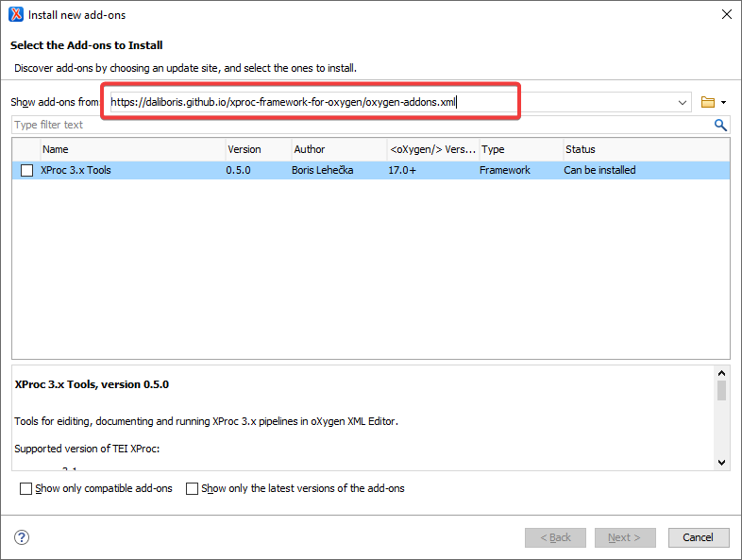This screenshot has width=742, height=560.
Task: Enable Show only the latest versions option
Action: coord(192,488)
